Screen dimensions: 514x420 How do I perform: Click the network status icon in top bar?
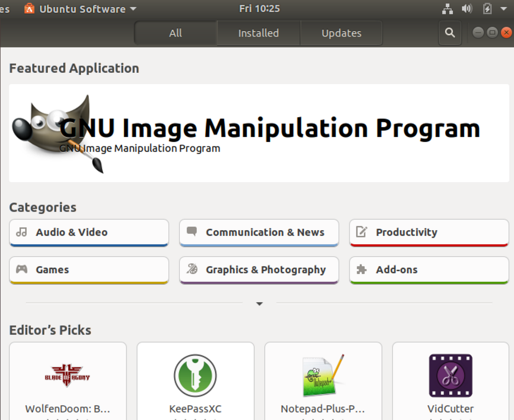pos(447,8)
